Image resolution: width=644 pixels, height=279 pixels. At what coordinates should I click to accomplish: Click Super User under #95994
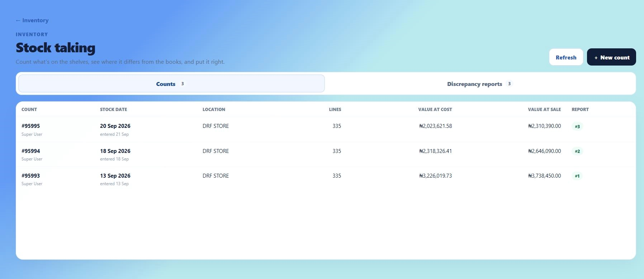tap(32, 159)
